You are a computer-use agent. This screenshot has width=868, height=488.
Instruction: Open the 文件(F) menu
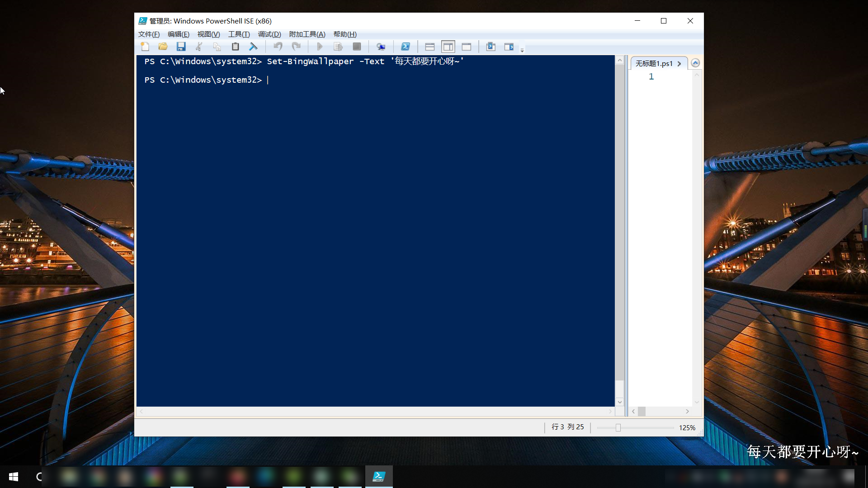point(149,34)
